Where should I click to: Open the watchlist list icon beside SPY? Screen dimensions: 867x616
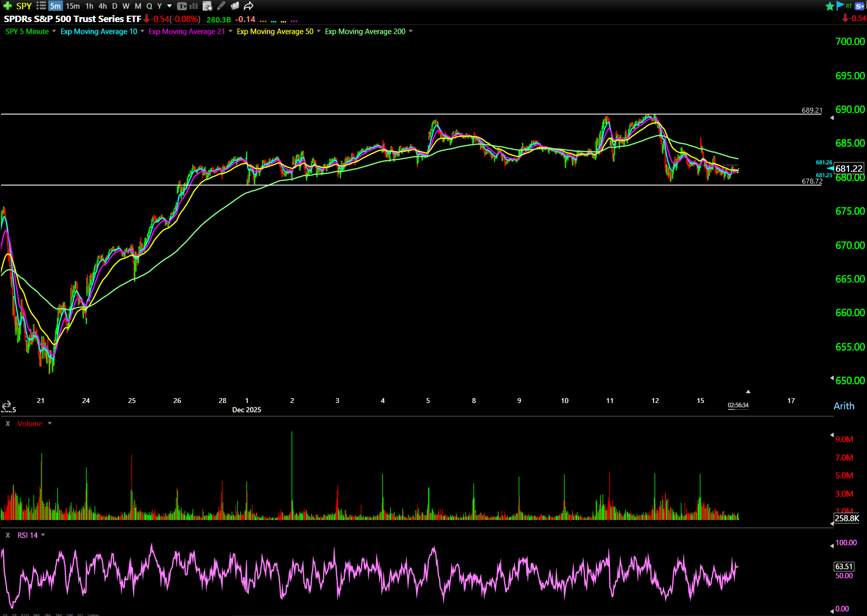coord(41,6)
